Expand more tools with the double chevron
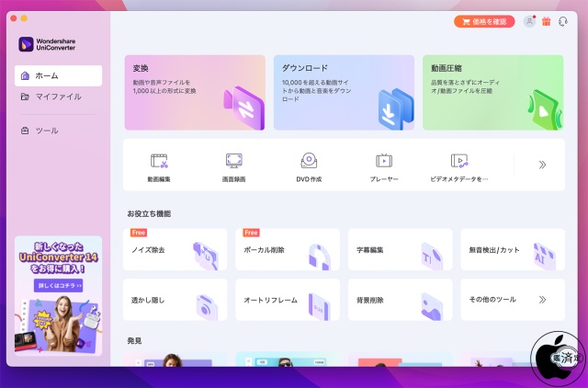588x388 pixels. click(542, 165)
